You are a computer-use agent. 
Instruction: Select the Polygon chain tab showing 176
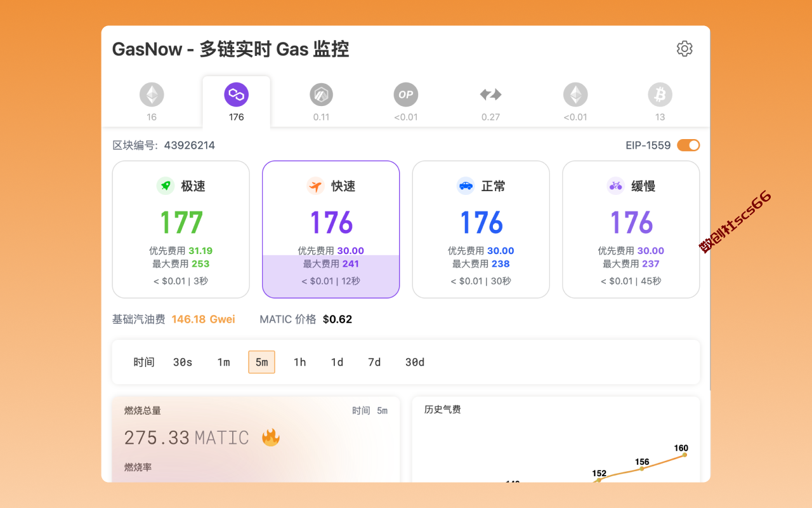(237, 102)
